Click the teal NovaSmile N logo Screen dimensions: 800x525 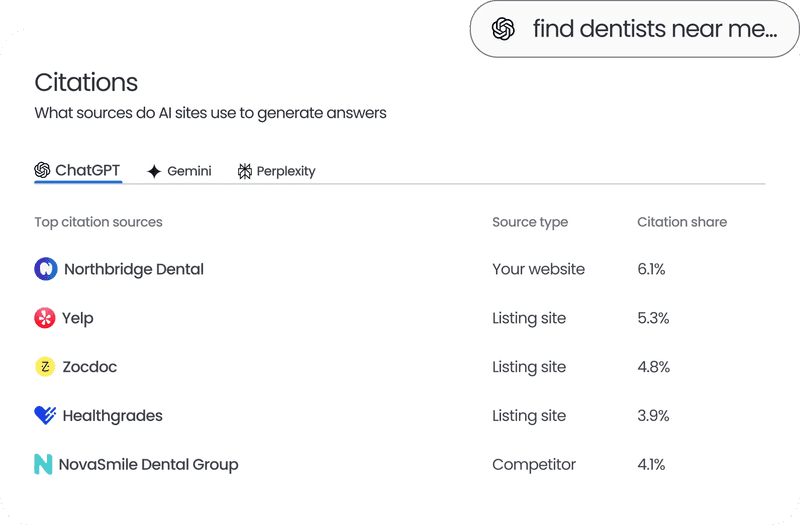[43, 464]
